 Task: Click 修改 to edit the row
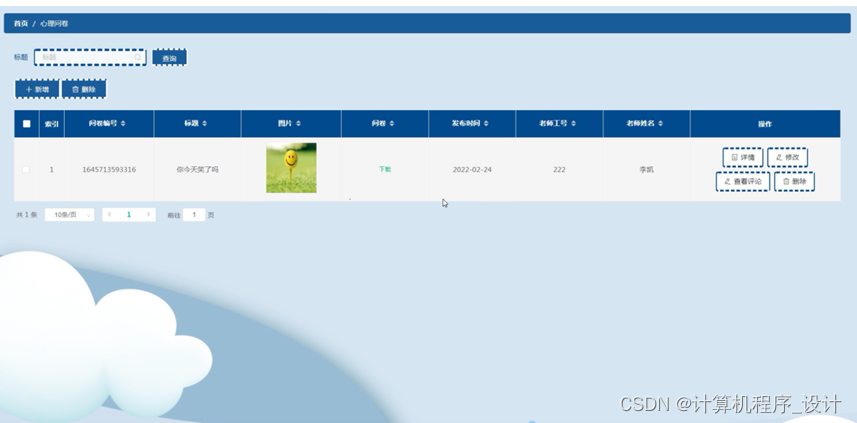click(x=788, y=157)
